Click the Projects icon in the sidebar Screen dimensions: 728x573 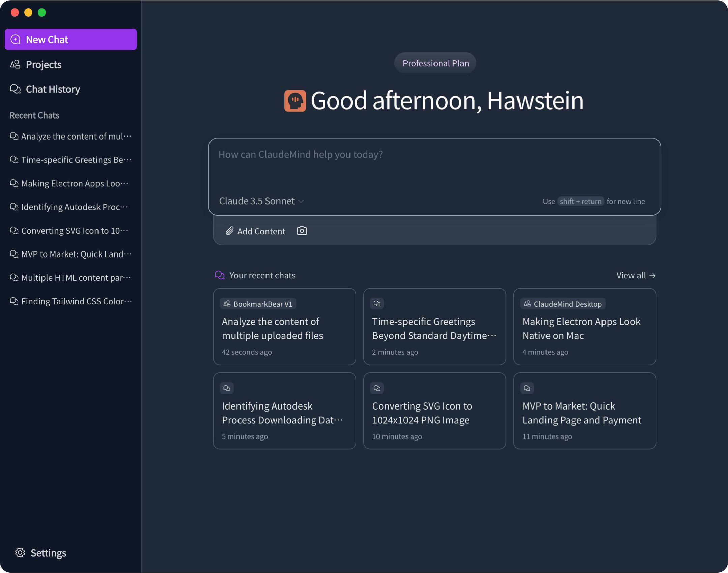[15, 64]
